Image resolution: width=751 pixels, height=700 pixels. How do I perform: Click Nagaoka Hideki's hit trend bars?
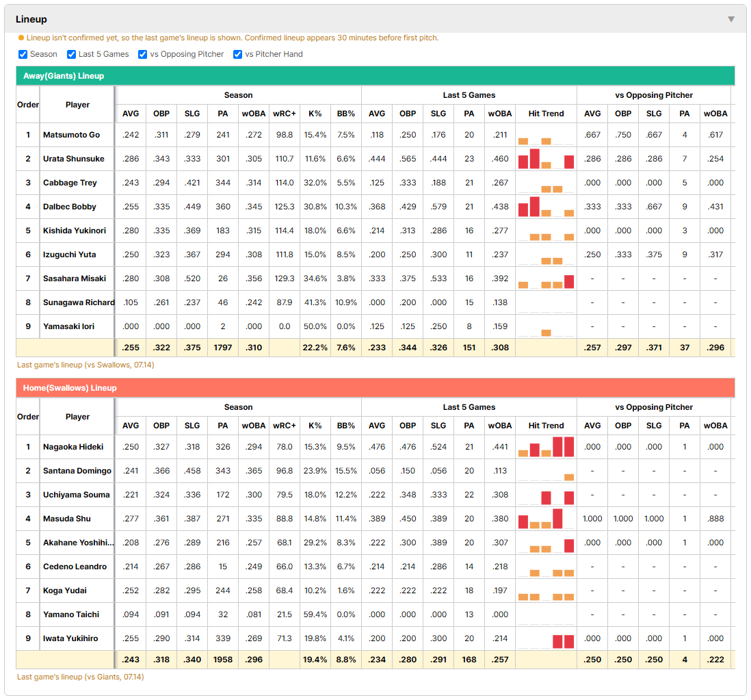coord(546,447)
